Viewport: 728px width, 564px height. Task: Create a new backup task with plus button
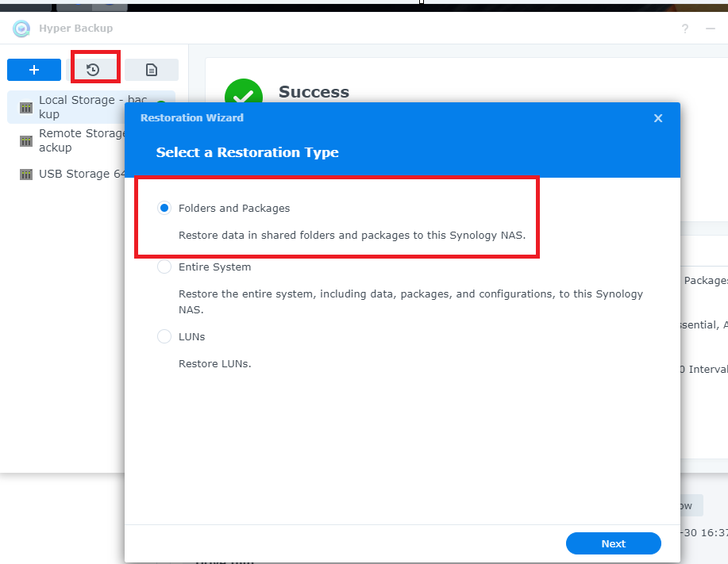coord(33,69)
